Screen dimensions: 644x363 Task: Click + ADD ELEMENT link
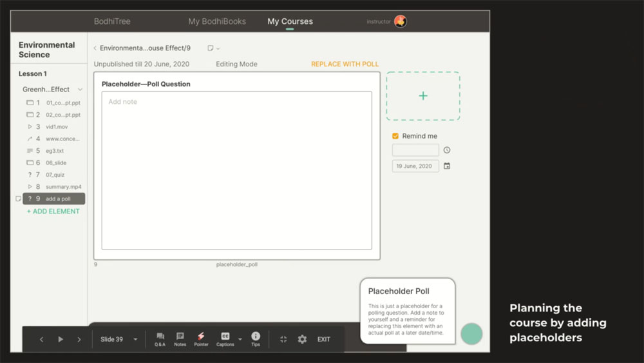(x=53, y=211)
